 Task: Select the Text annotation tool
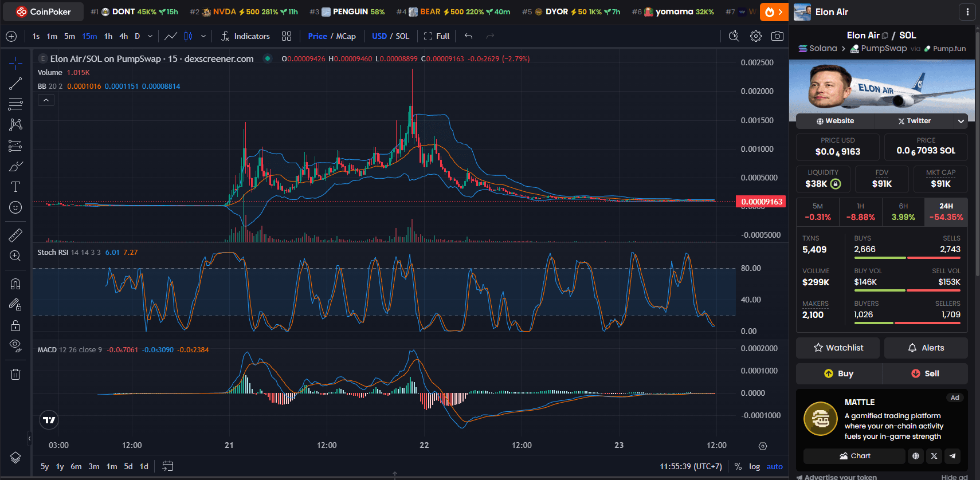click(x=15, y=187)
